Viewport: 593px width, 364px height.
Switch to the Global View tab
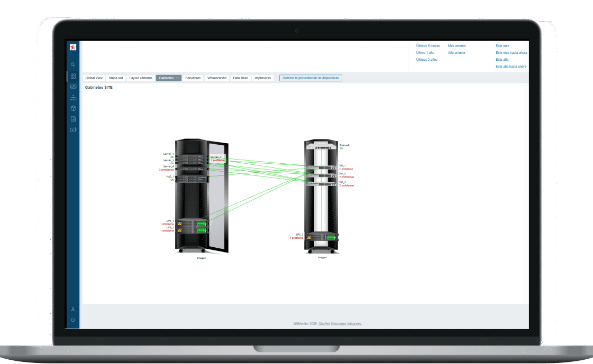point(94,78)
